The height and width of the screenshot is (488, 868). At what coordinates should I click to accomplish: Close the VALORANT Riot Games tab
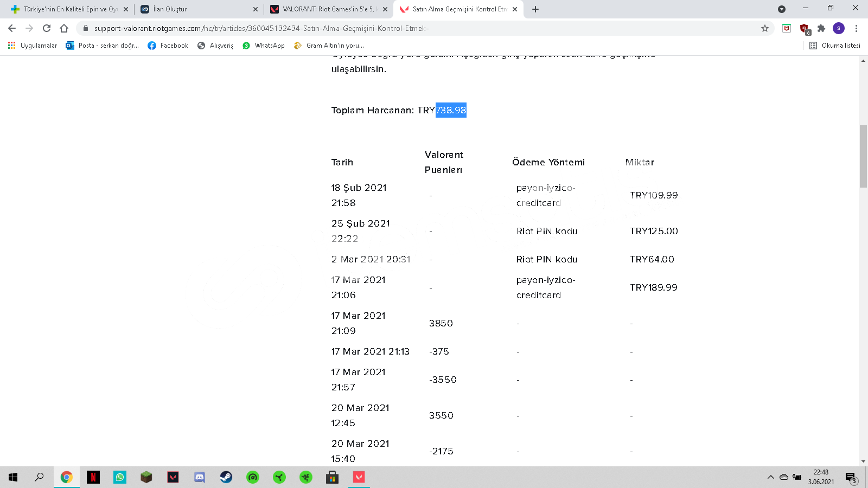(385, 9)
